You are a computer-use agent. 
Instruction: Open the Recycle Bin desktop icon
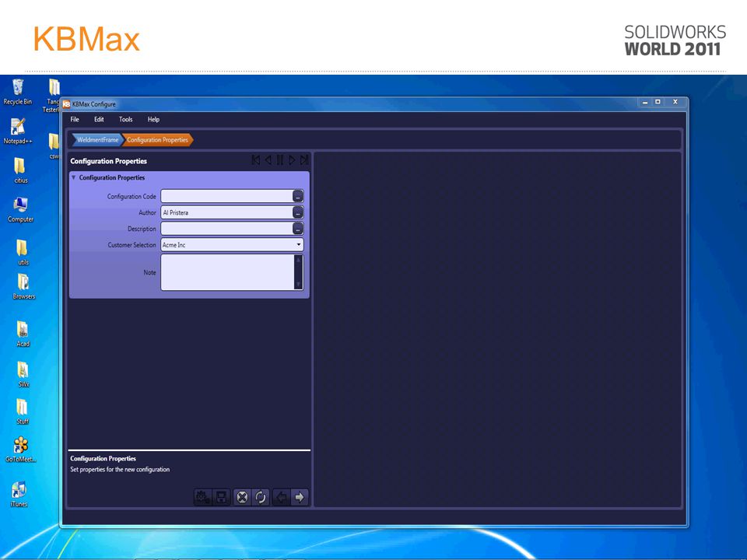click(x=18, y=92)
